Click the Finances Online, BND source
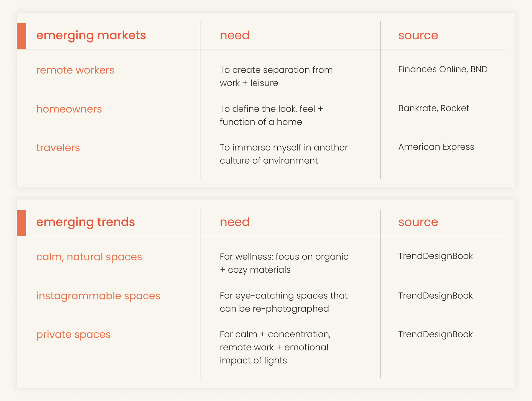 (443, 69)
